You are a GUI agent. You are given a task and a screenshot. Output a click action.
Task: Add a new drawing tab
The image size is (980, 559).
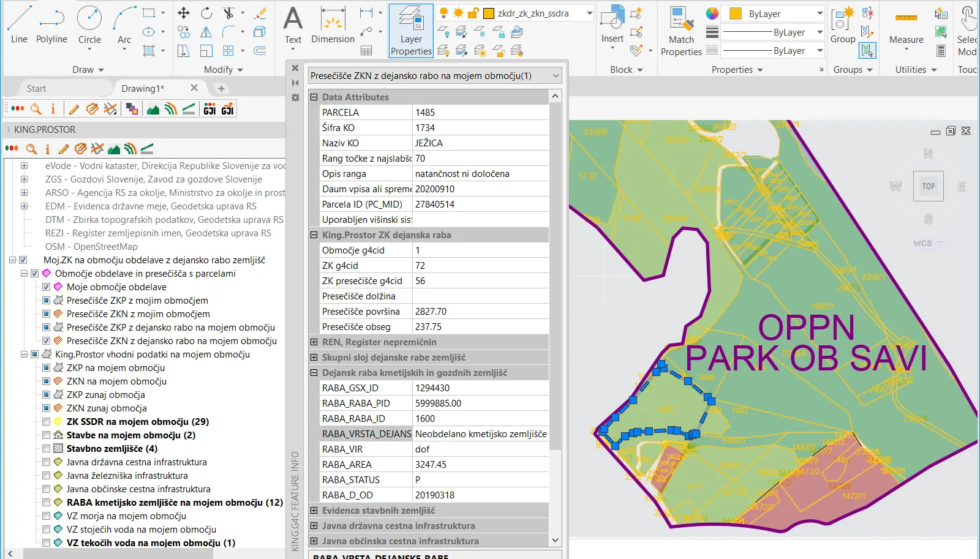[221, 89]
